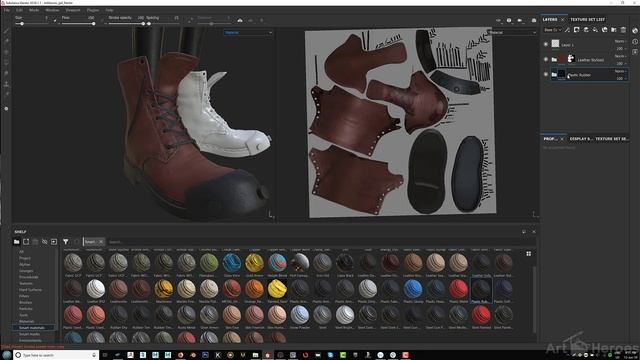This screenshot has height=360, width=640.
Task: Select the blue Plastic Glossy smart material
Action: 413,289
